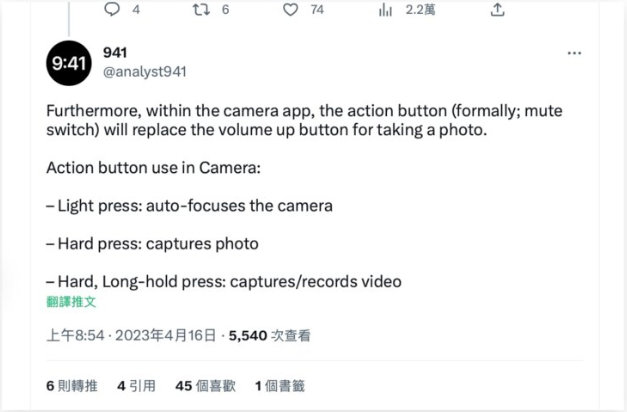Show the 4 引用 quote tweets
This screenshot has height=412, width=627.
coord(136,386)
